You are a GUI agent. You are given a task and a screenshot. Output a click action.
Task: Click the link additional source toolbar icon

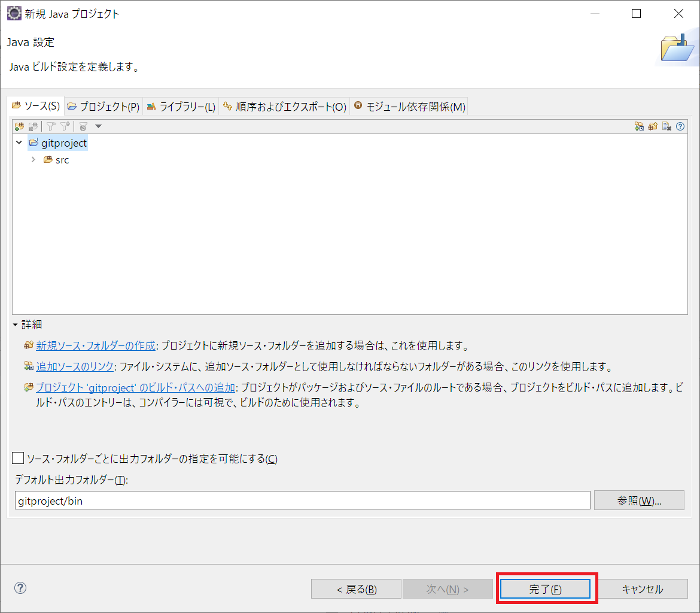click(x=639, y=126)
